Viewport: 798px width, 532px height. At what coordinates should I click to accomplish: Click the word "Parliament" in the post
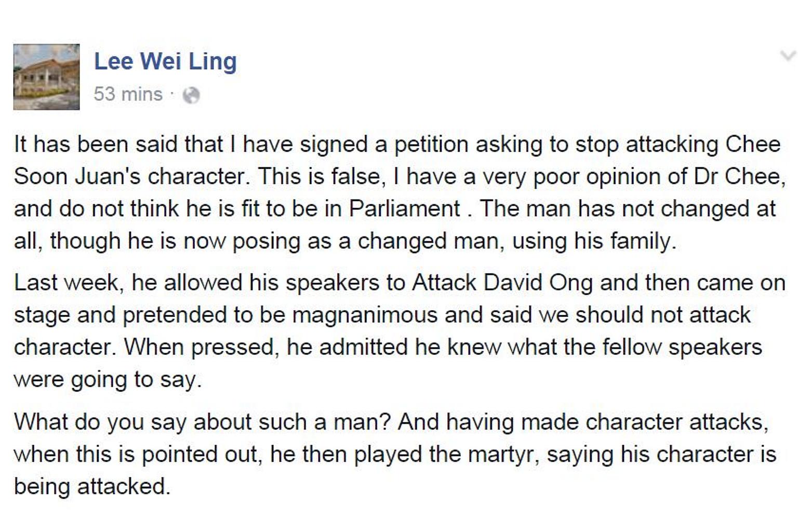coord(404,209)
